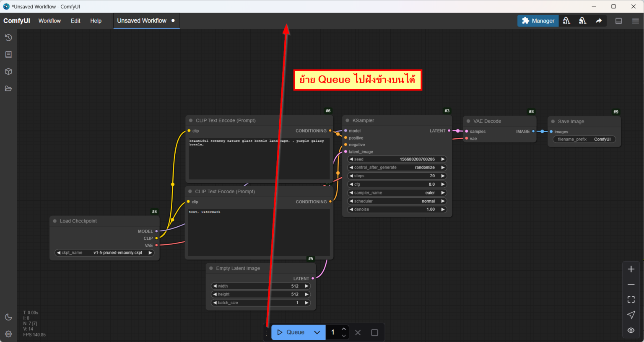644x342 pixels.
Task: Click the denoise value slider
Action: [x=397, y=210]
